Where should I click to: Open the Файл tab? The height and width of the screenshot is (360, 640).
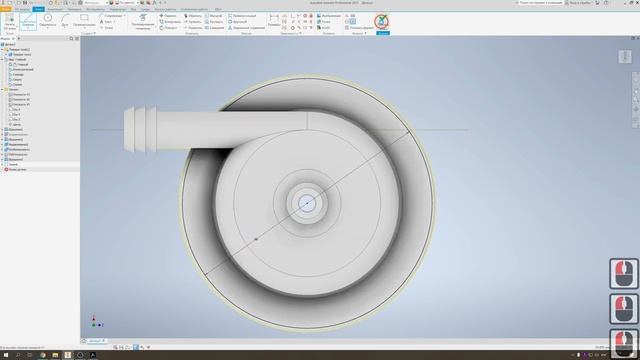click(6, 9)
